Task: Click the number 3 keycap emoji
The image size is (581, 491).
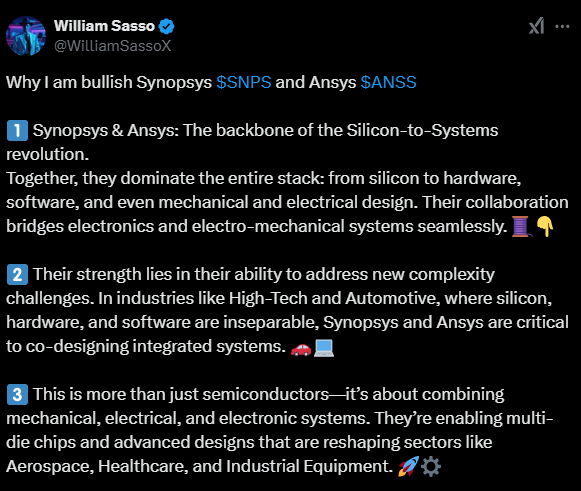Action: [x=17, y=394]
